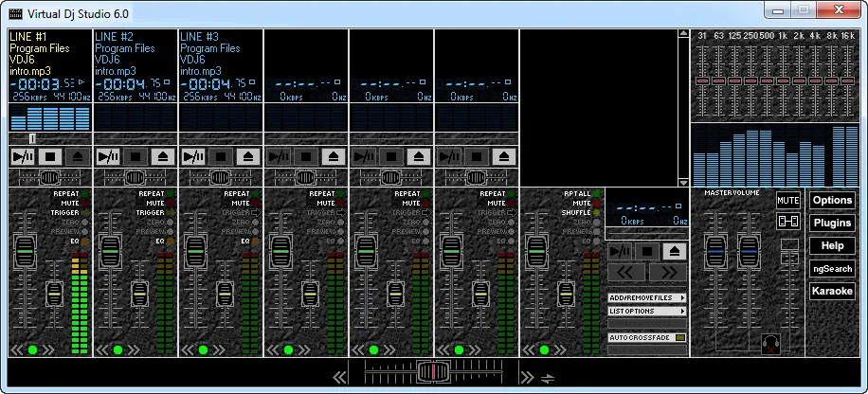Click the Help button
868x394 pixels.
click(x=832, y=245)
